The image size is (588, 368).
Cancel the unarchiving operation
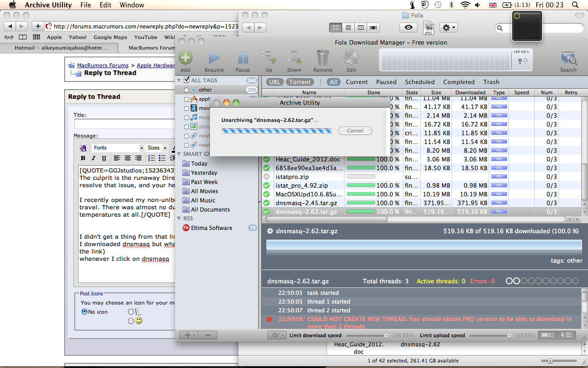click(355, 131)
